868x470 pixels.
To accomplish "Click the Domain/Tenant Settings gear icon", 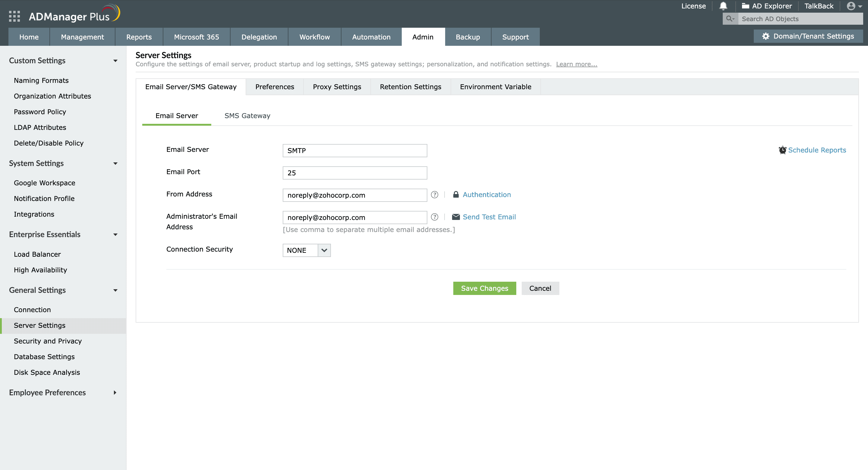I will coord(766,36).
